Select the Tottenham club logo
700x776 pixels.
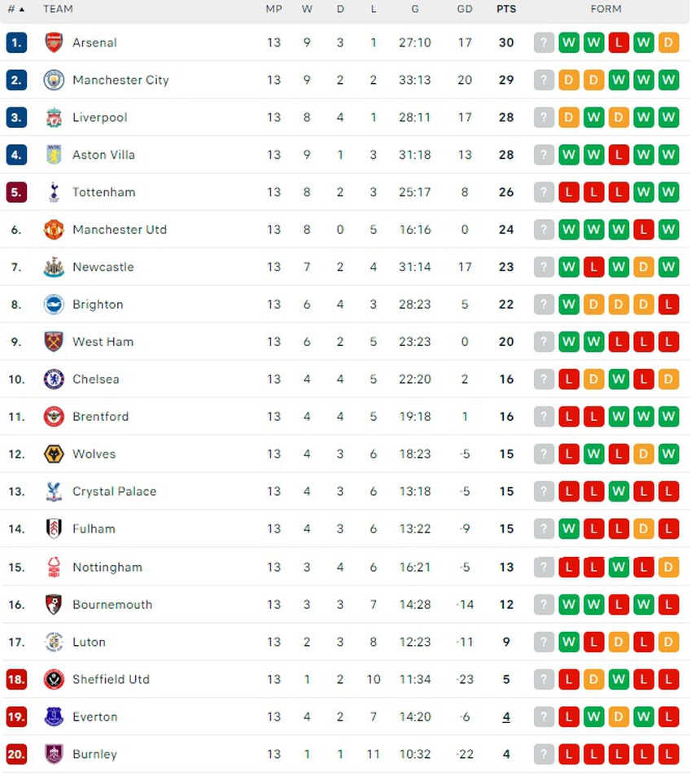pos(54,192)
